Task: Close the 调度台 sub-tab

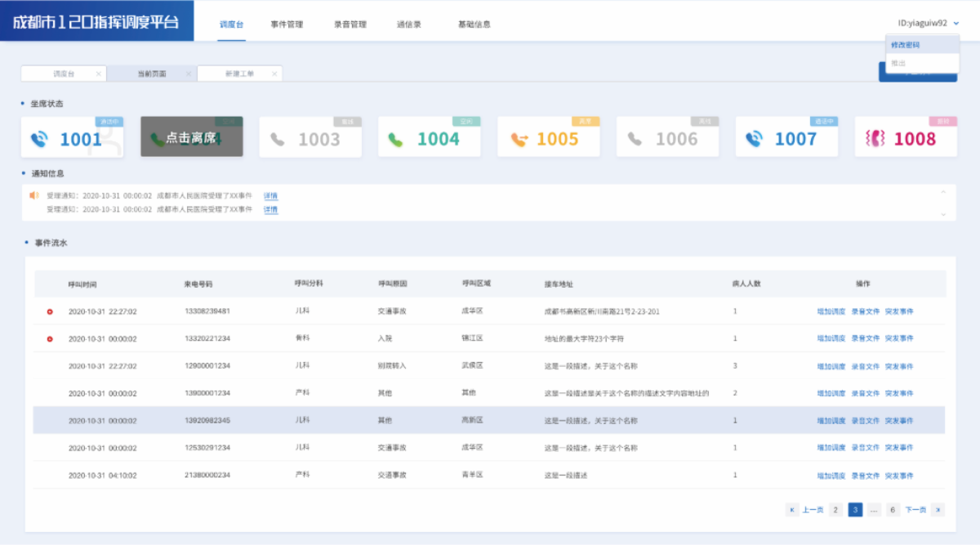Action: click(x=99, y=74)
